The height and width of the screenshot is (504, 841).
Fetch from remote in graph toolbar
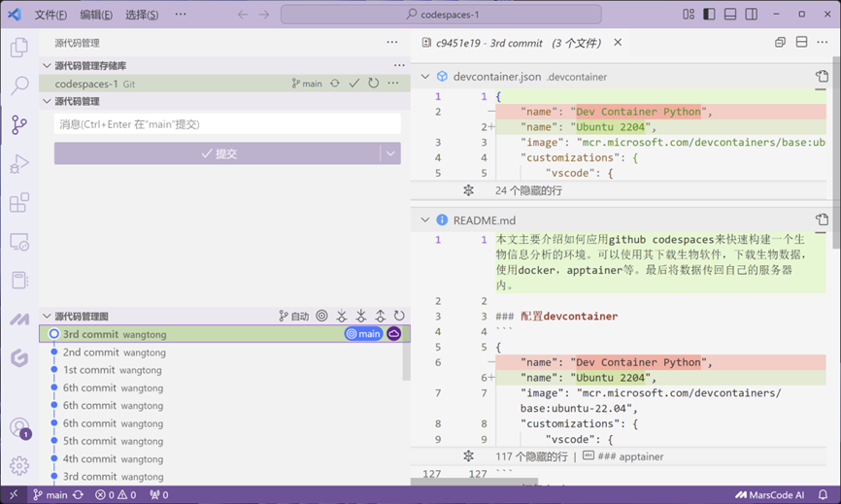click(342, 316)
